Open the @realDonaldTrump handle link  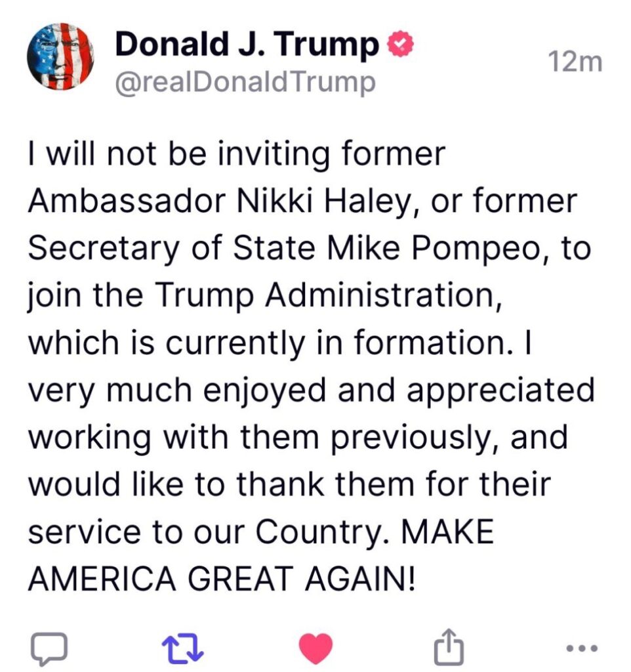tap(246, 83)
